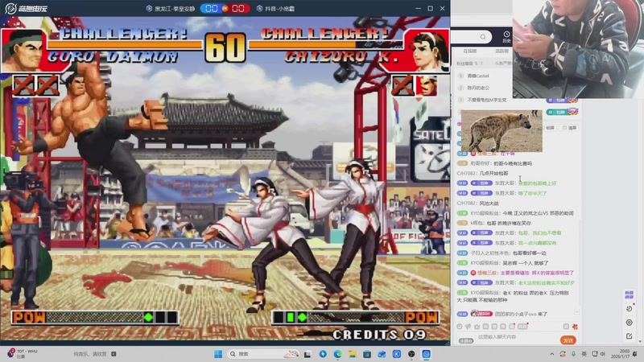Click the sync tray icon
Viewport: 644px width, 362px height.
(x=562, y=354)
